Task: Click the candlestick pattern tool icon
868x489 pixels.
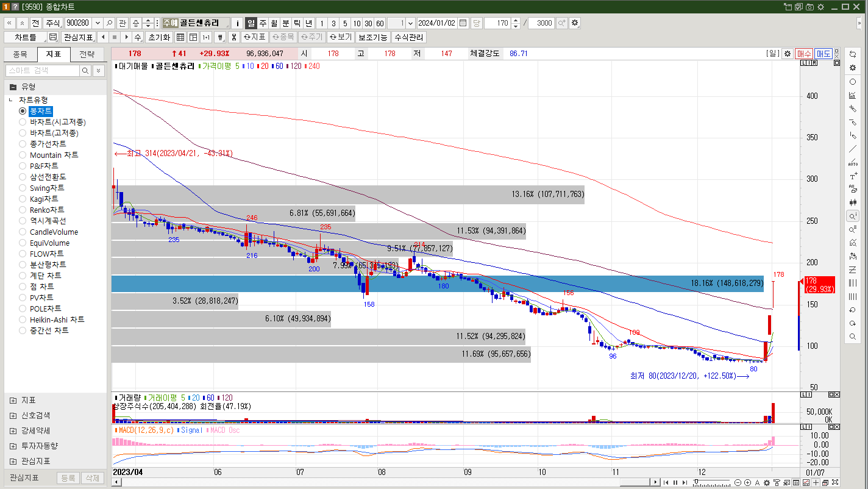Action: click(x=853, y=202)
